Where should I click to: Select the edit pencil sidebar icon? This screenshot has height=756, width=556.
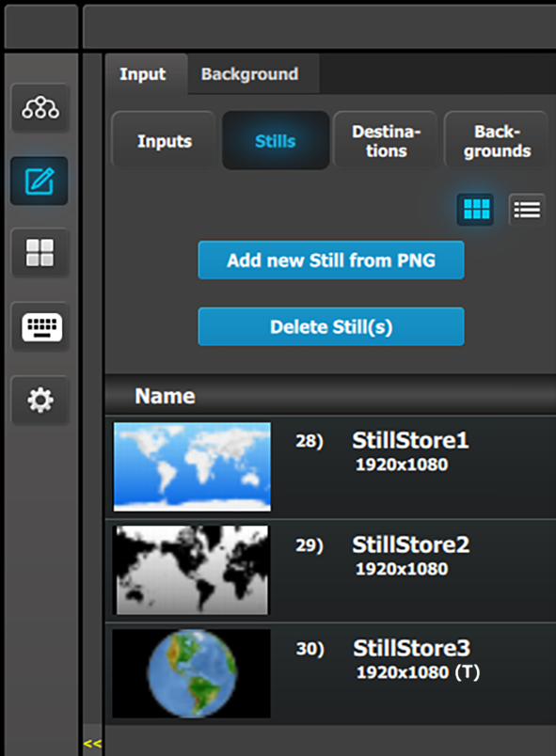click(x=40, y=181)
